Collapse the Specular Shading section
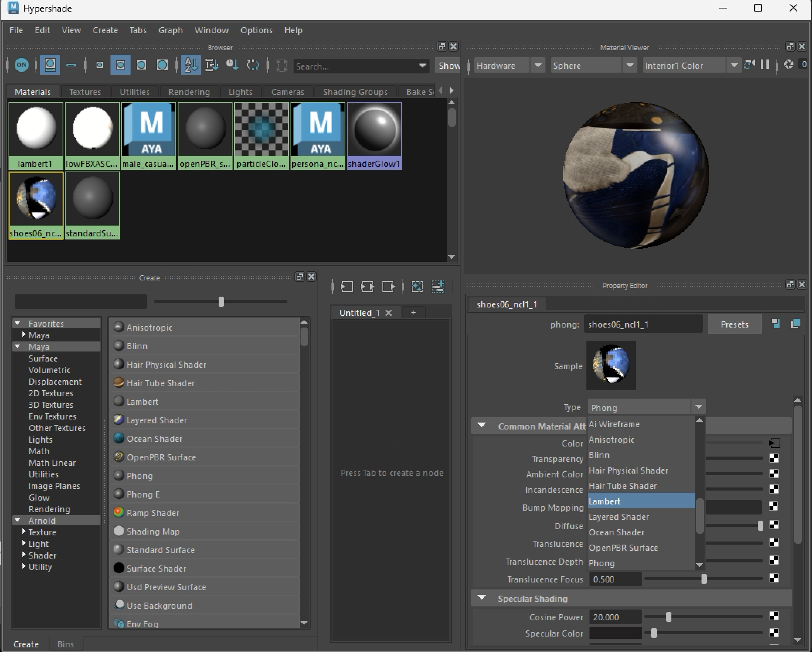The height and width of the screenshot is (652, 812). [x=482, y=598]
